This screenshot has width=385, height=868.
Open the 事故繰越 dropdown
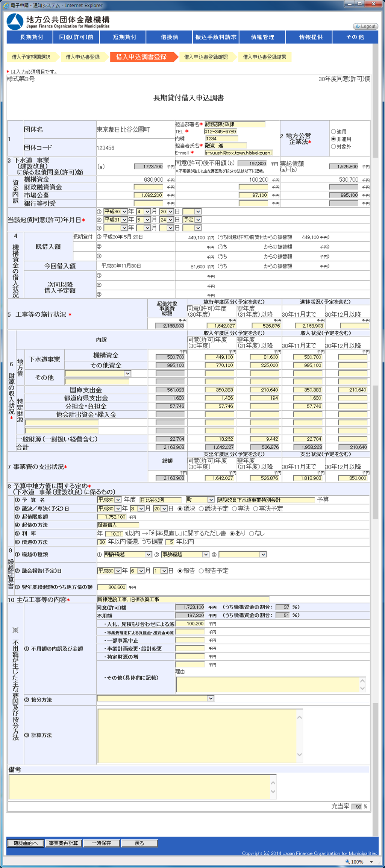coord(185,554)
